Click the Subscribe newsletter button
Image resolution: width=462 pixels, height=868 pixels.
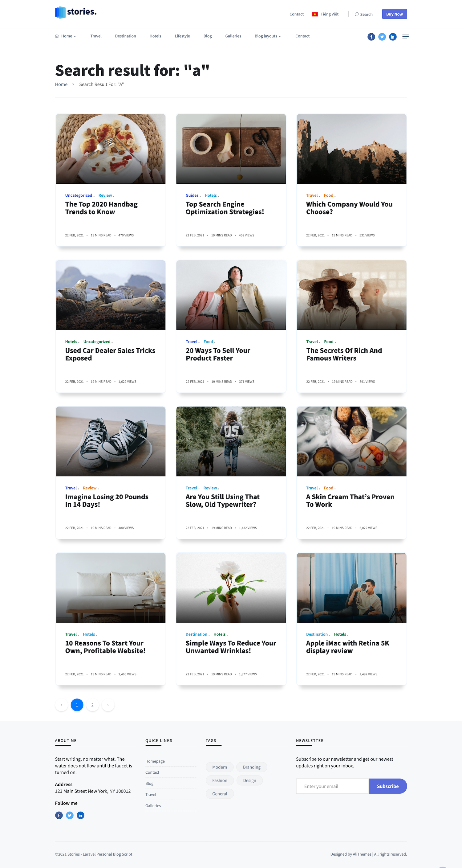[387, 786]
